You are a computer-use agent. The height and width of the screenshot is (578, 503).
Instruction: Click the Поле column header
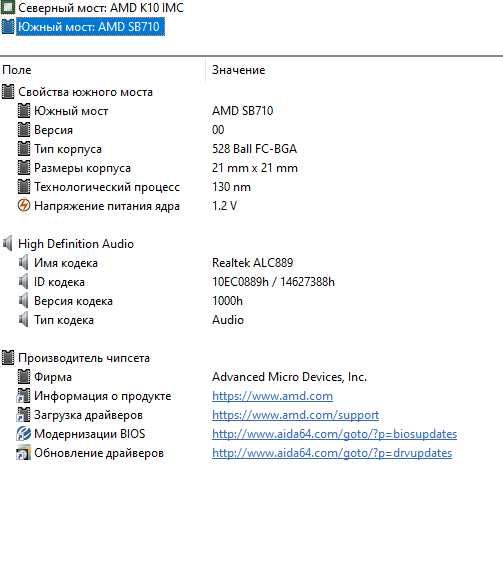click(x=17, y=70)
